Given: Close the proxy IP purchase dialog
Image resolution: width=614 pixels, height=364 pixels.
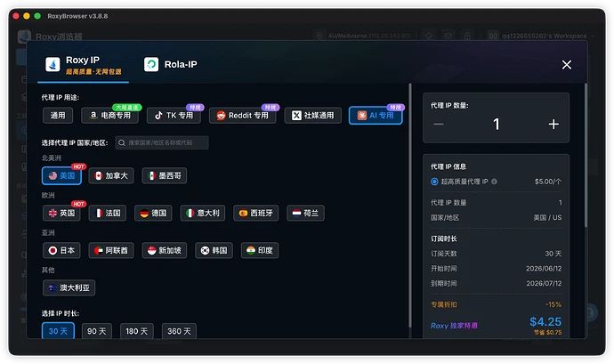Looking at the screenshot, I should (566, 65).
